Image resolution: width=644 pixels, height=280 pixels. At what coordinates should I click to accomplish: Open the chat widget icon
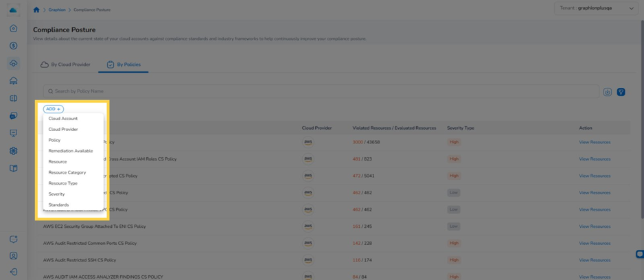click(x=639, y=254)
